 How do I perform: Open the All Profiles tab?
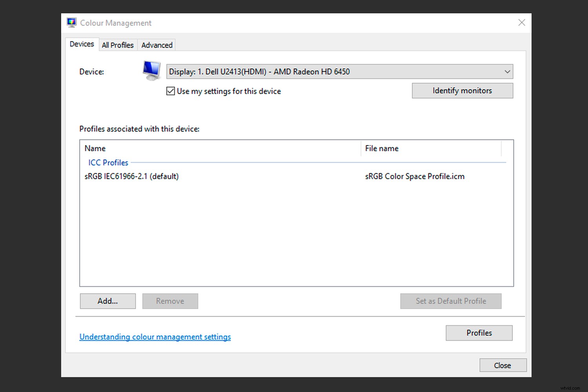click(x=118, y=45)
